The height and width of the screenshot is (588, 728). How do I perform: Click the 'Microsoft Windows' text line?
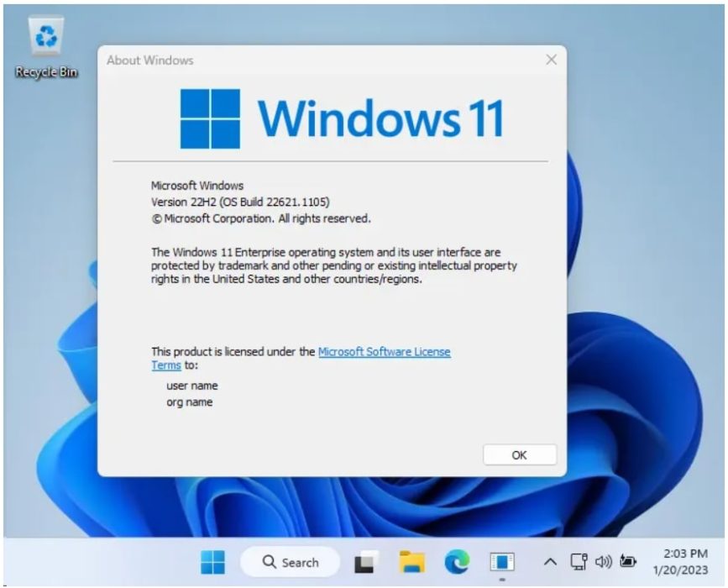[x=197, y=186]
